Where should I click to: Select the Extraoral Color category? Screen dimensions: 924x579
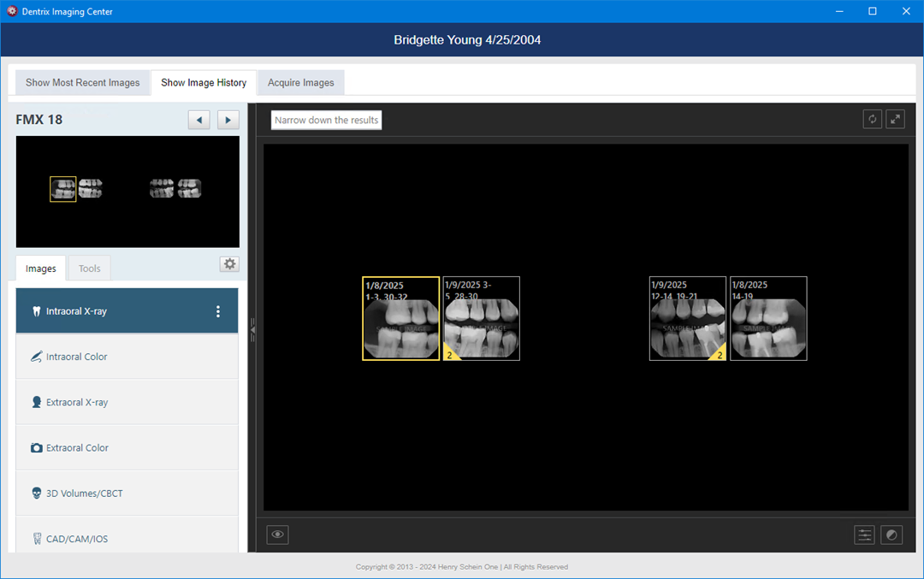pyautogui.click(x=127, y=447)
